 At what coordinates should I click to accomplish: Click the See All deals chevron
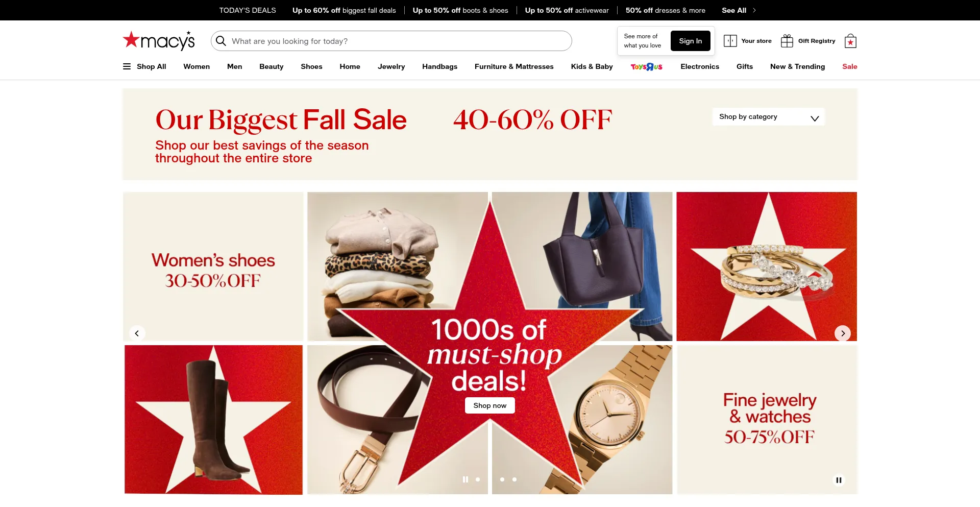tap(754, 10)
